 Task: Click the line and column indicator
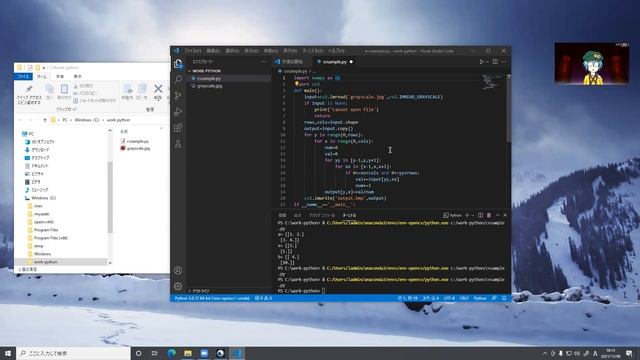(408, 298)
